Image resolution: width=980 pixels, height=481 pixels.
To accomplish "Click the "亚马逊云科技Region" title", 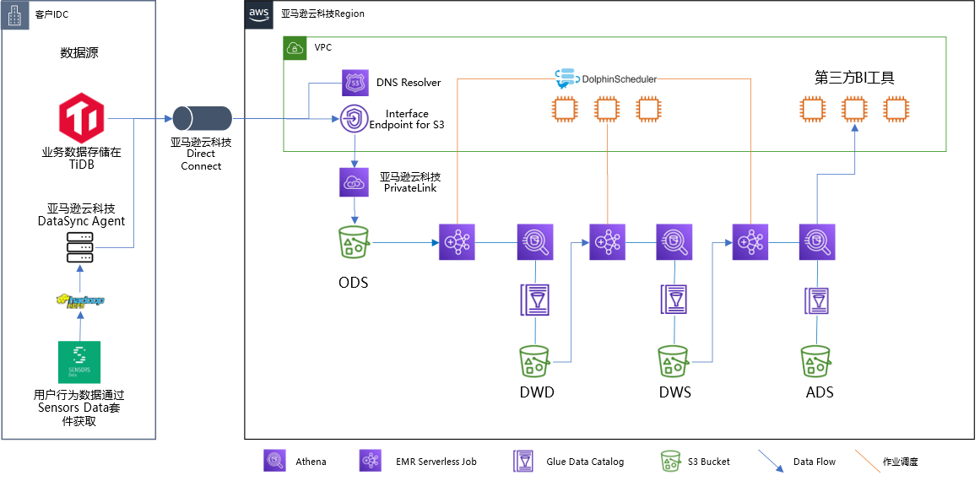I will tap(322, 14).
